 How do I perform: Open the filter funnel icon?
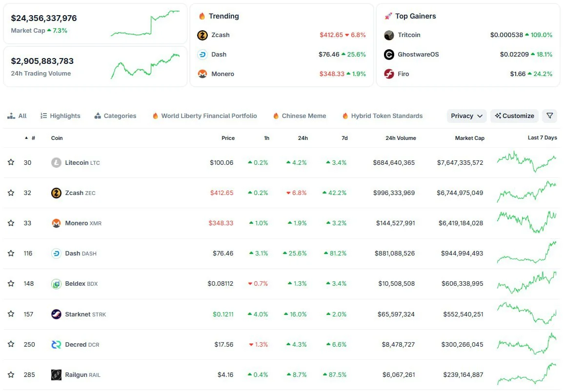tap(549, 116)
